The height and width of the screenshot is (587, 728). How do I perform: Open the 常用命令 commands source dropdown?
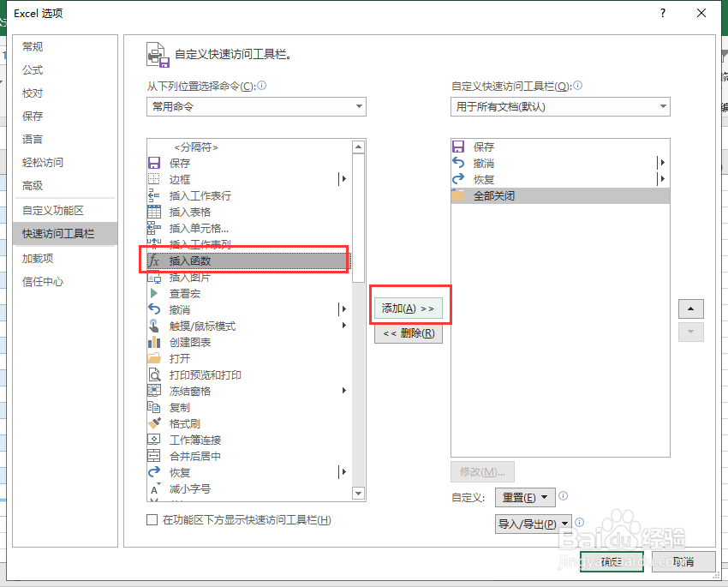pyautogui.click(x=256, y=107)
